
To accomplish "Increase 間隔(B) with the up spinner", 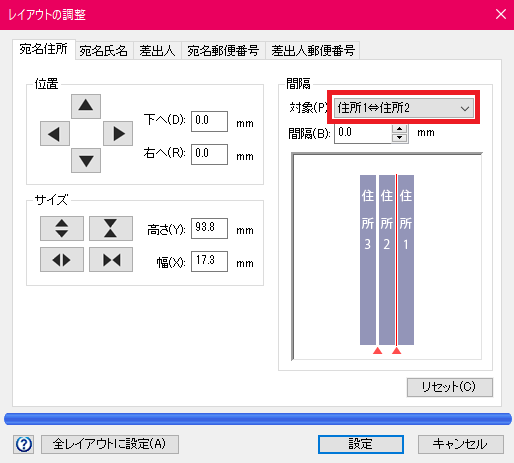I will tap(400, 129).
